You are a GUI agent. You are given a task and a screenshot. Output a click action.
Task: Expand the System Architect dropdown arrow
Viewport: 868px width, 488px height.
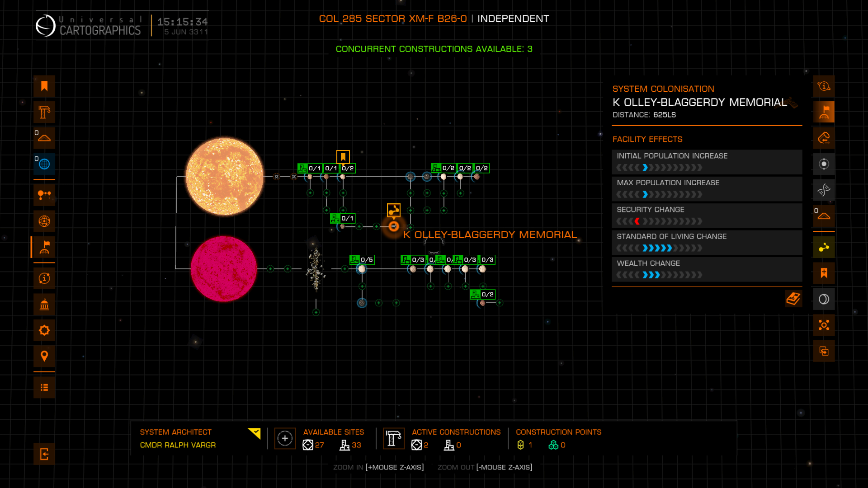pos(255,433)
